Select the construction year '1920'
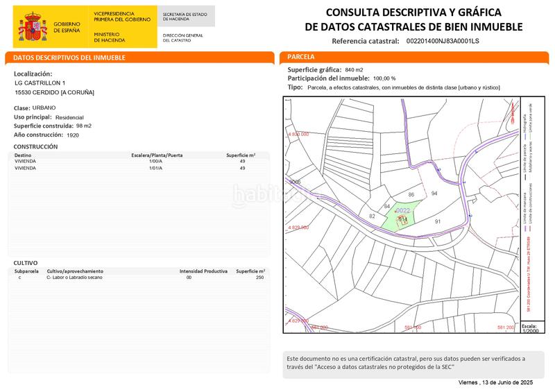This screenshot has width=555, height=392. 73,135
